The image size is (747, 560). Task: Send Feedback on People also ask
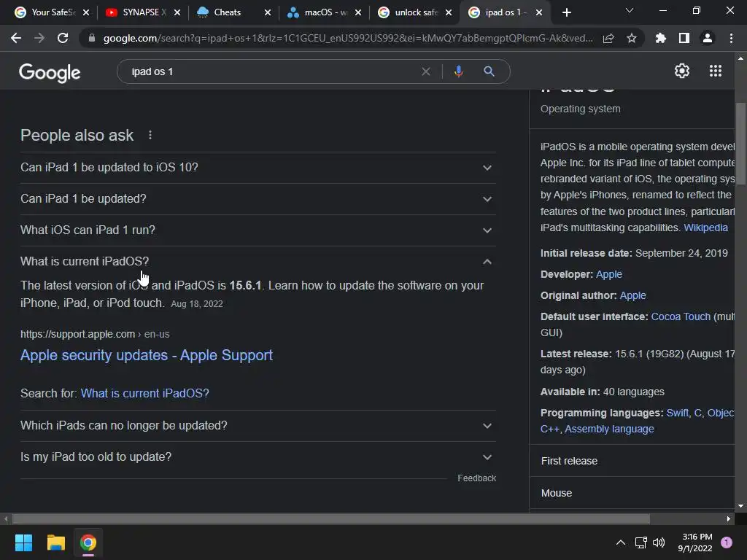pos(476,478)
